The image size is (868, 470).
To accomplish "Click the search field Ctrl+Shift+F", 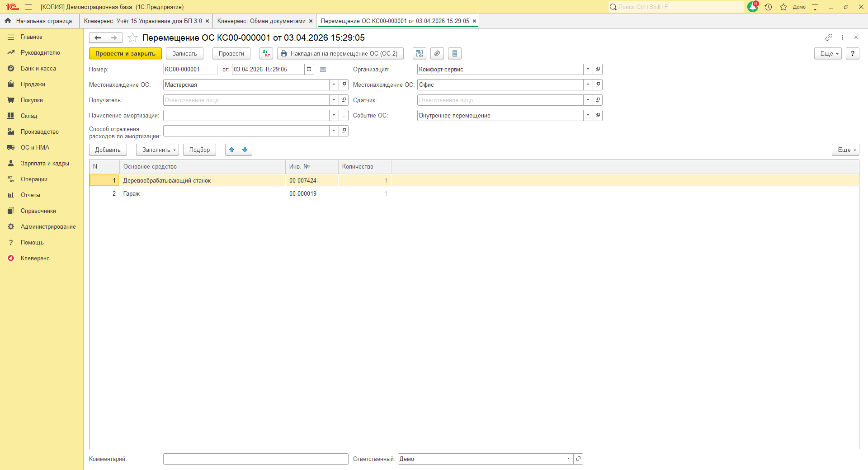I will tap(676, 7).
